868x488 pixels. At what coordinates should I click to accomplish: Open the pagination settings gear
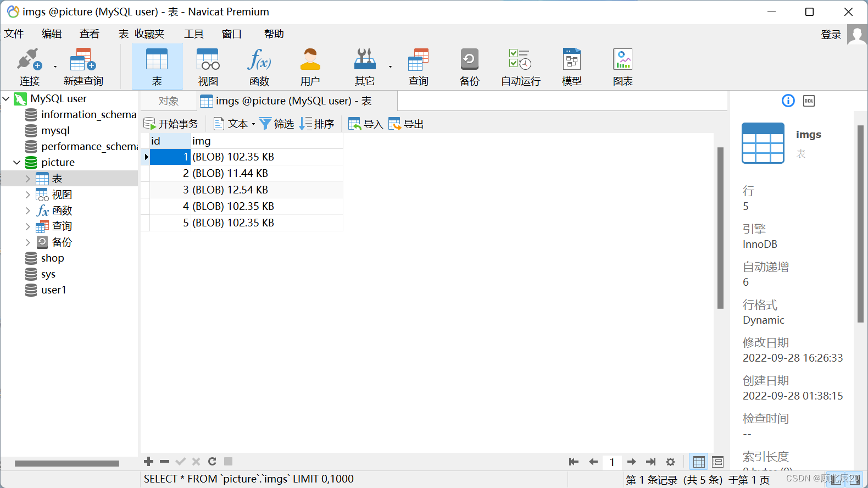click(x=670, y=462)
